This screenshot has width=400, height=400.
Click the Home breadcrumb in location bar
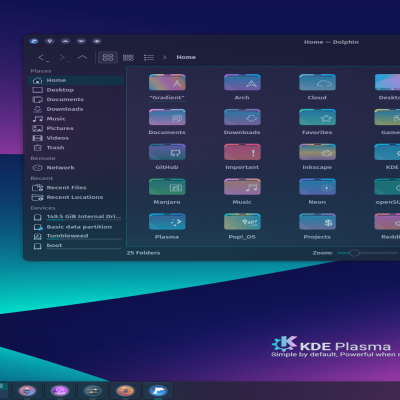tap(186, 57)
